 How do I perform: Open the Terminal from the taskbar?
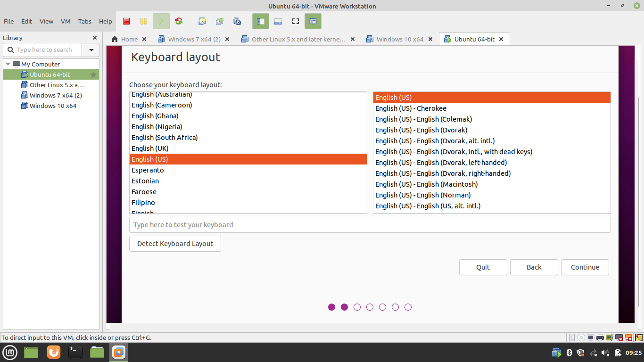pyautogui.click(x=75, y=352)
